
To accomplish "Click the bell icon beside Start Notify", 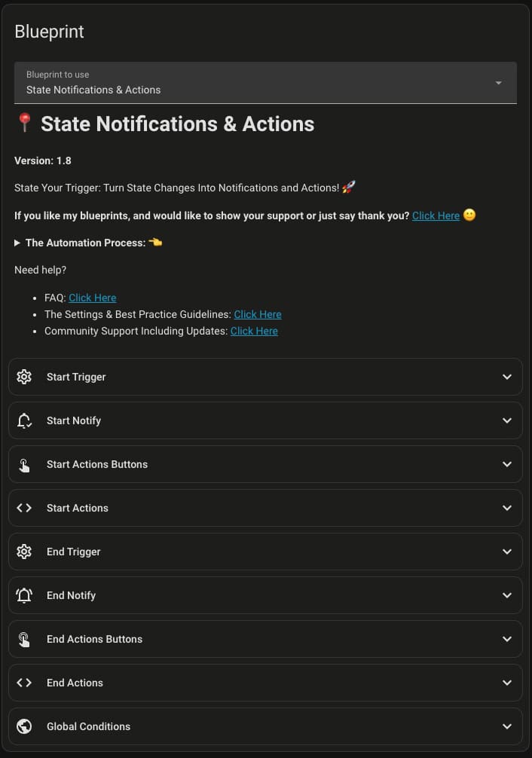I will click(24, 420).
